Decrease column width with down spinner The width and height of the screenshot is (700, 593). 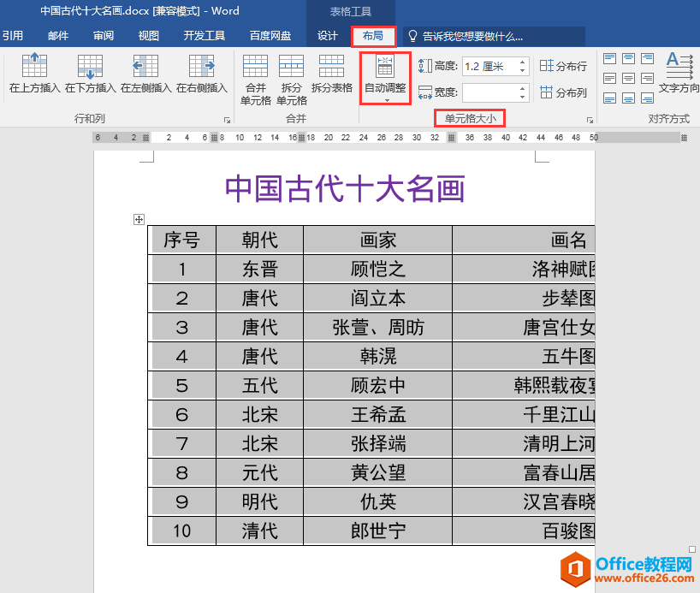tap(522, 97)
